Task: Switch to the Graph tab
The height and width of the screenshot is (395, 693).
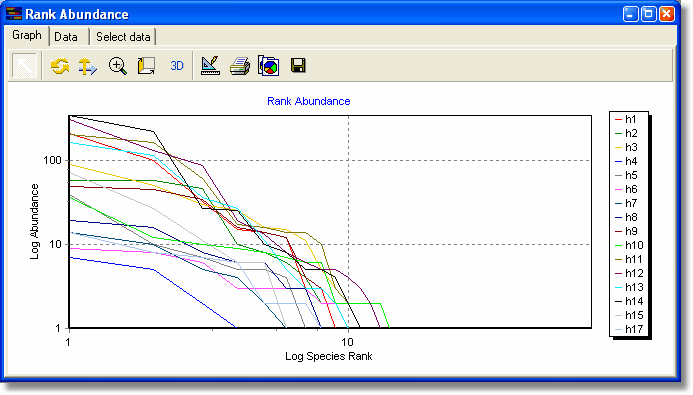Action: pos(27,35)
